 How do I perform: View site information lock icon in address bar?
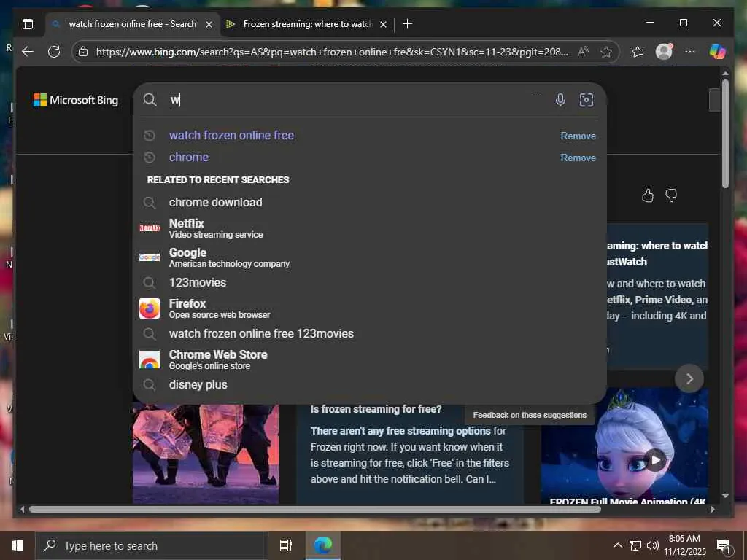point(83,52)
